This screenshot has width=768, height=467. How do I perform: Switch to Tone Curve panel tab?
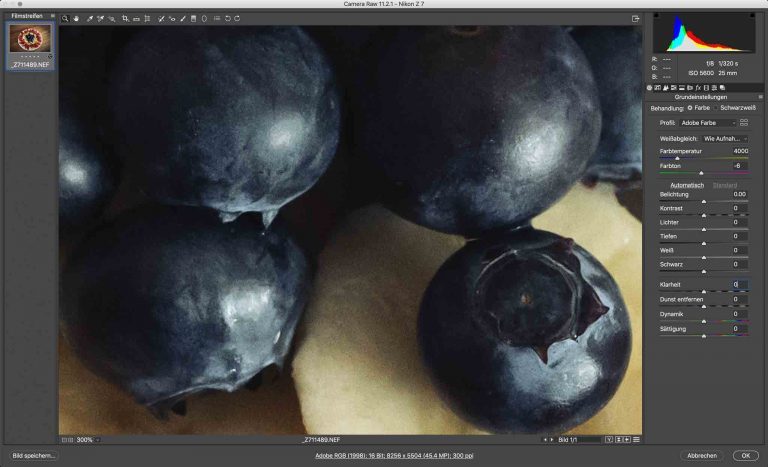pyautogui.click(x=657, y=88)
